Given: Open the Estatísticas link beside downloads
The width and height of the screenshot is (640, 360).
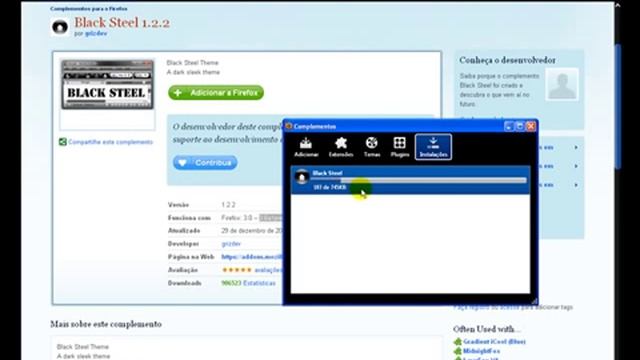Looking at the screenshot, I should tap(259, 283).
